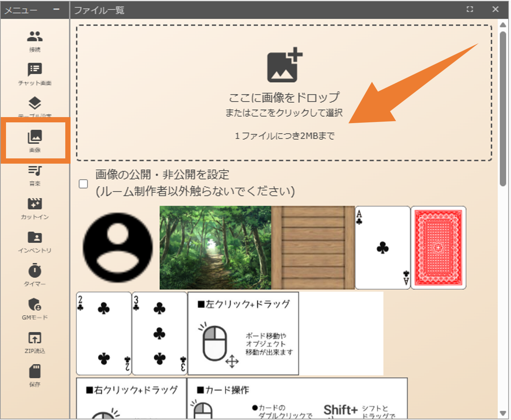Close the ファイル一覧 panel

496,9
